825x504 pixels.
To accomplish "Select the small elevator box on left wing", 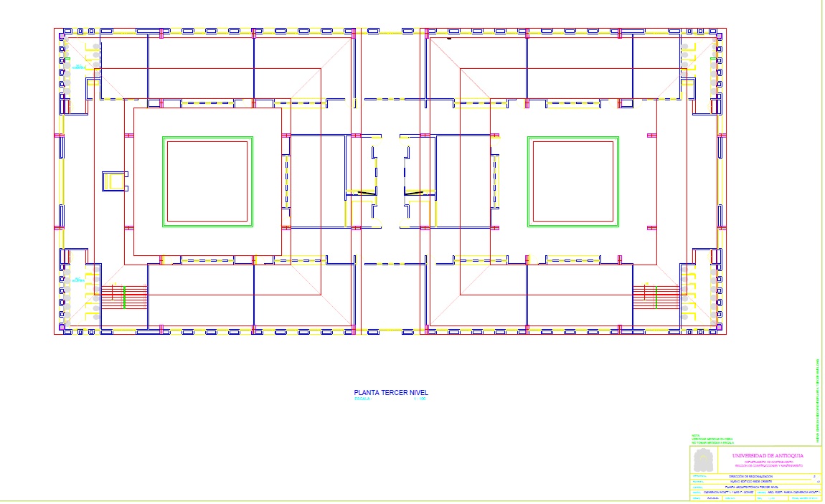I will (x=114, y=181).
